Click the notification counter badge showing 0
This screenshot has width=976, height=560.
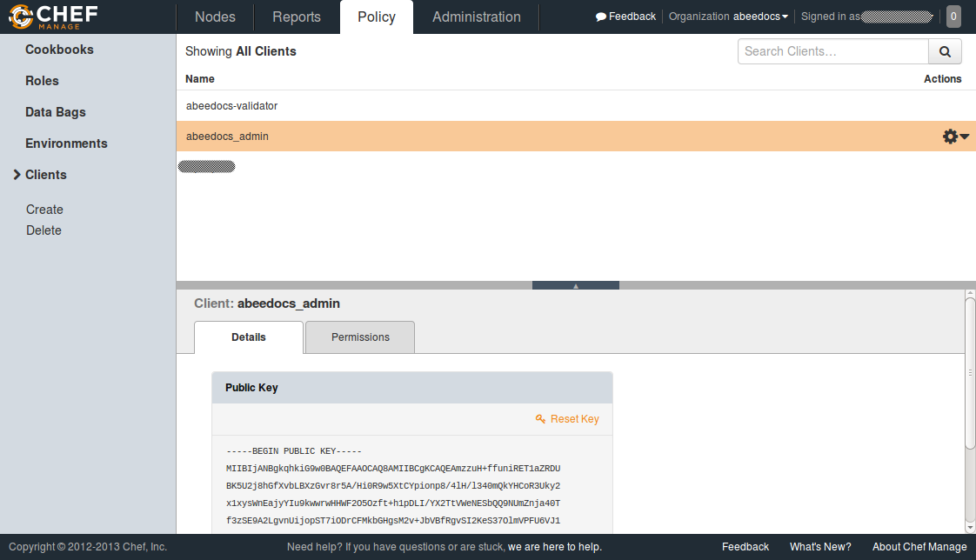click(953, 17)
